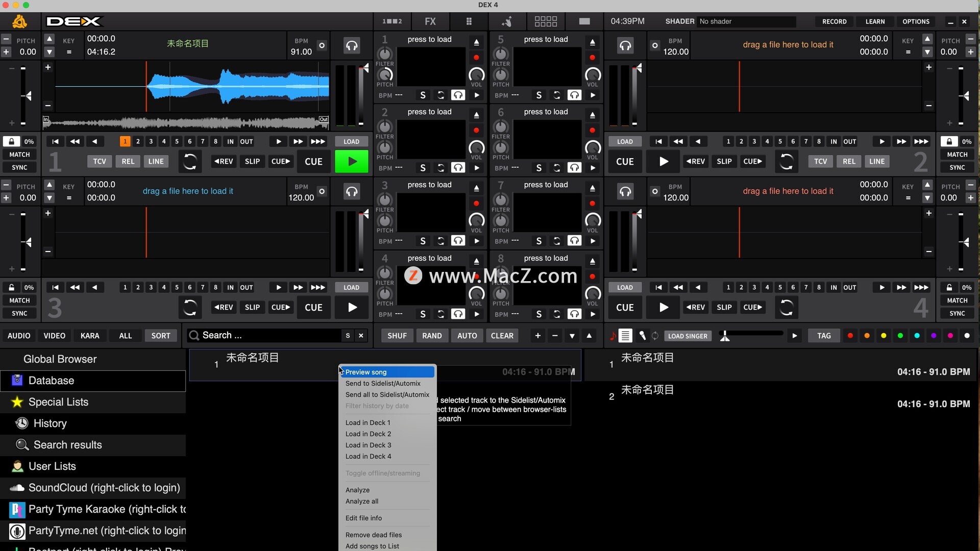
Task: Click the deck 2 headphone monitor icon
Action: click(625, 46)
